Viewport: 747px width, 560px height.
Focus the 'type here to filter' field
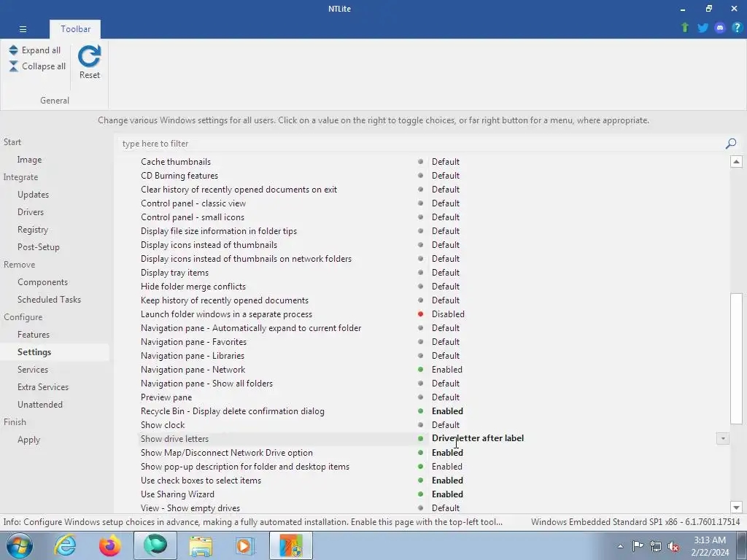422,144
